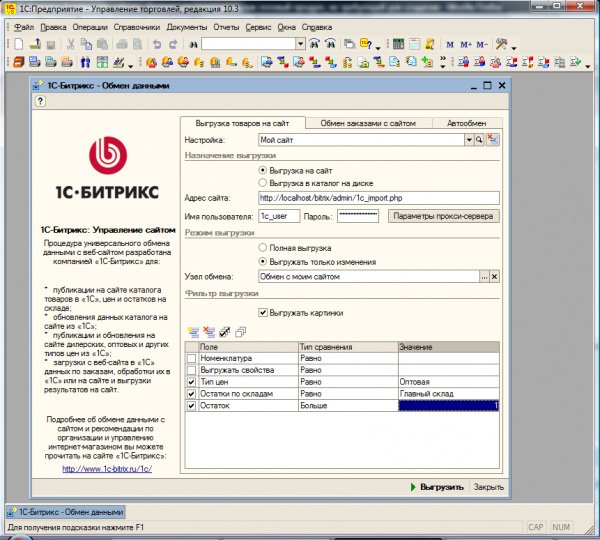Select the Полная выгрузка radio button

coord(262,248)
